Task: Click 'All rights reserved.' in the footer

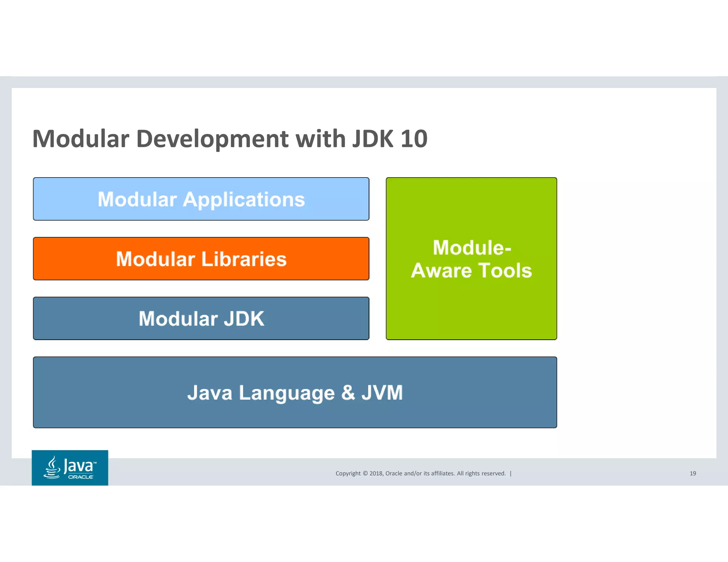Action: click(481, 474)
